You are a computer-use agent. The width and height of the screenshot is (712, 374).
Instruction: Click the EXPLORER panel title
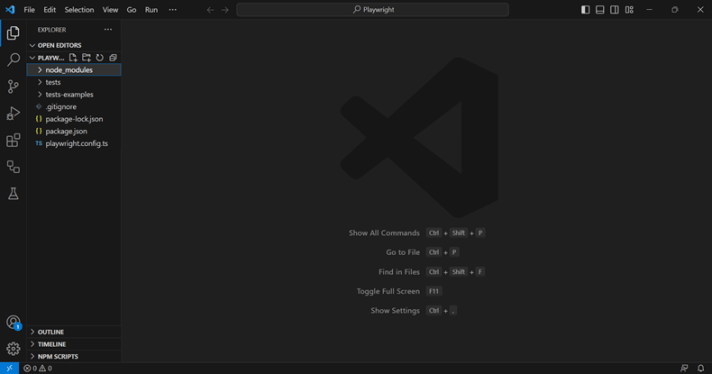point(52,30)
